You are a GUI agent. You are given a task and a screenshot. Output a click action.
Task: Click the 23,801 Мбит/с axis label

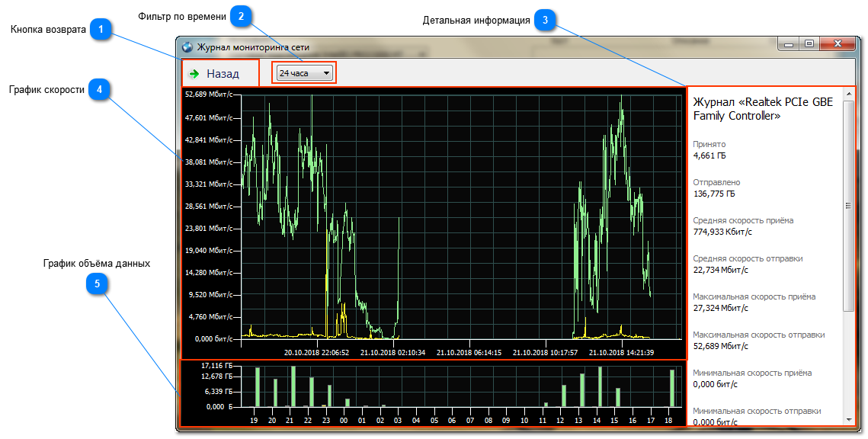point(210,228)
